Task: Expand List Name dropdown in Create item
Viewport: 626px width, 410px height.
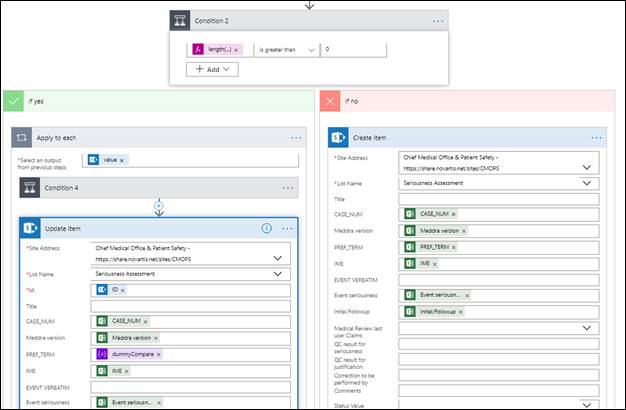Action: [x=586, y=183]
